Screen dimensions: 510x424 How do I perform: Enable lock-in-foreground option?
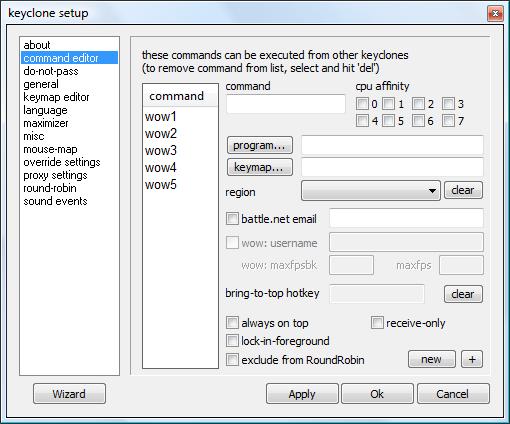(x=232, y=341)
